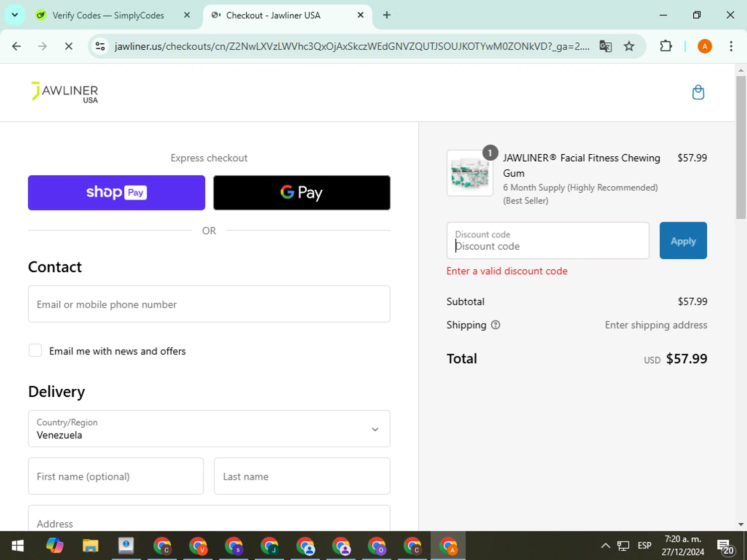
Task: Expand the Country/Region dropdown
Action: (x=209, y=429)
